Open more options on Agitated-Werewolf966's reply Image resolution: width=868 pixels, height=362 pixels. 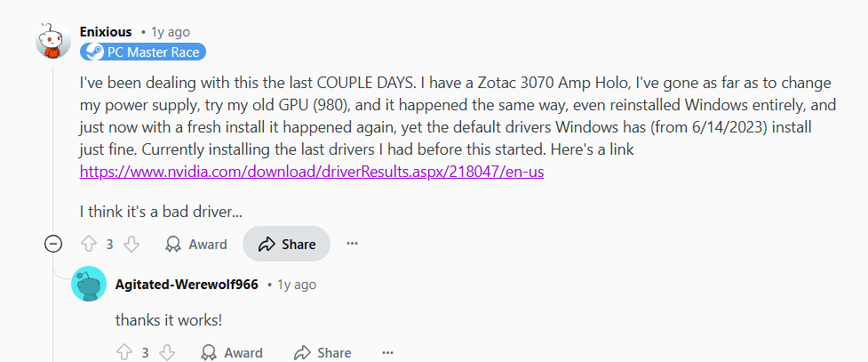(x=388, y=352)
